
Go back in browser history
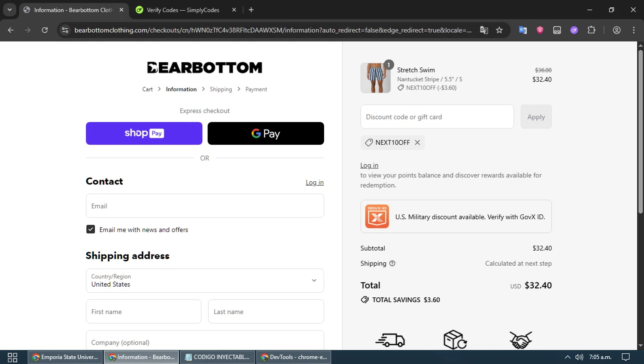point(11,30)
